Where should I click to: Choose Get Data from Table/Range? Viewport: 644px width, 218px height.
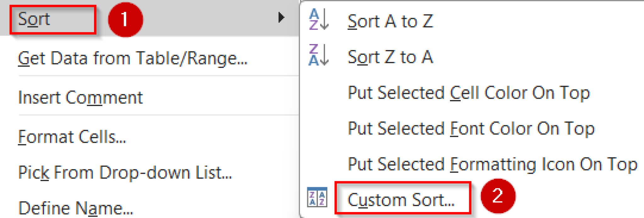pos(133,59)
